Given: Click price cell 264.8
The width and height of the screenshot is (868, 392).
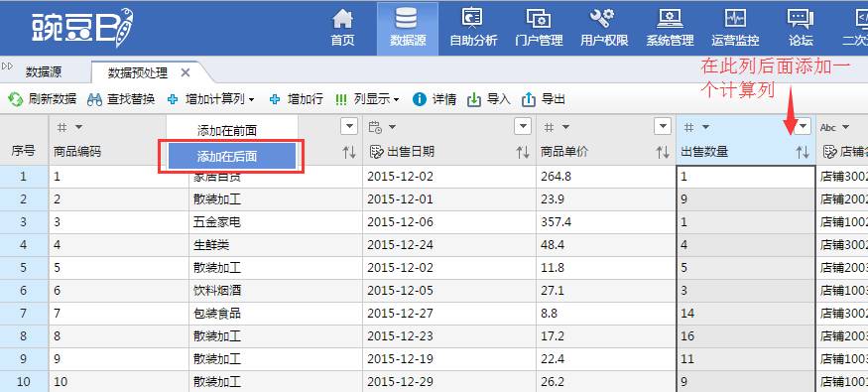Looking at the screenshot, I should pyautogui.click(x=605, y=177).
